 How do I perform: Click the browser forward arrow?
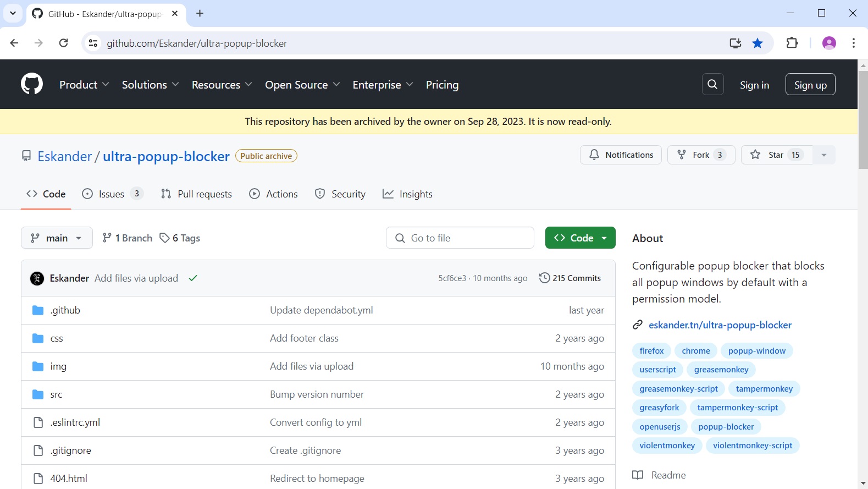[38, 43]
